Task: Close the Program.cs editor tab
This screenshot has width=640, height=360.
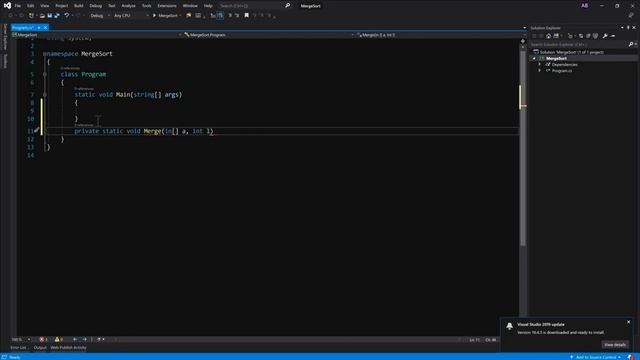Action: click(x=45, y=27)
